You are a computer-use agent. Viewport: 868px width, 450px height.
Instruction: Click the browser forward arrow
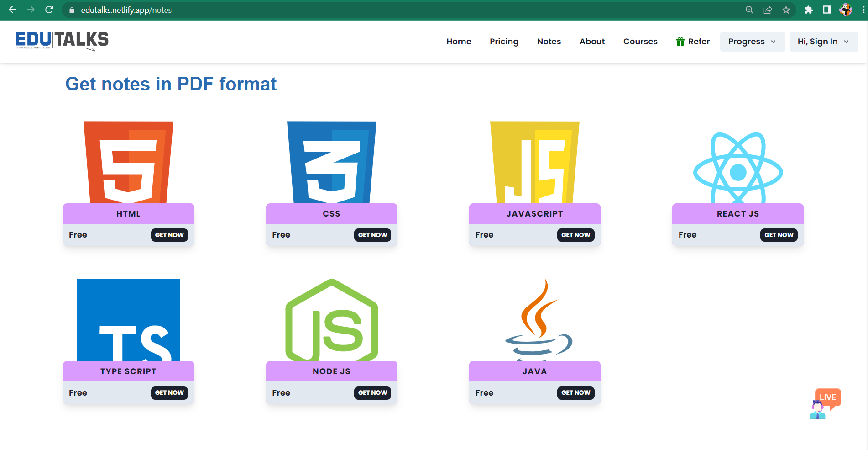[x=31, y=10]
